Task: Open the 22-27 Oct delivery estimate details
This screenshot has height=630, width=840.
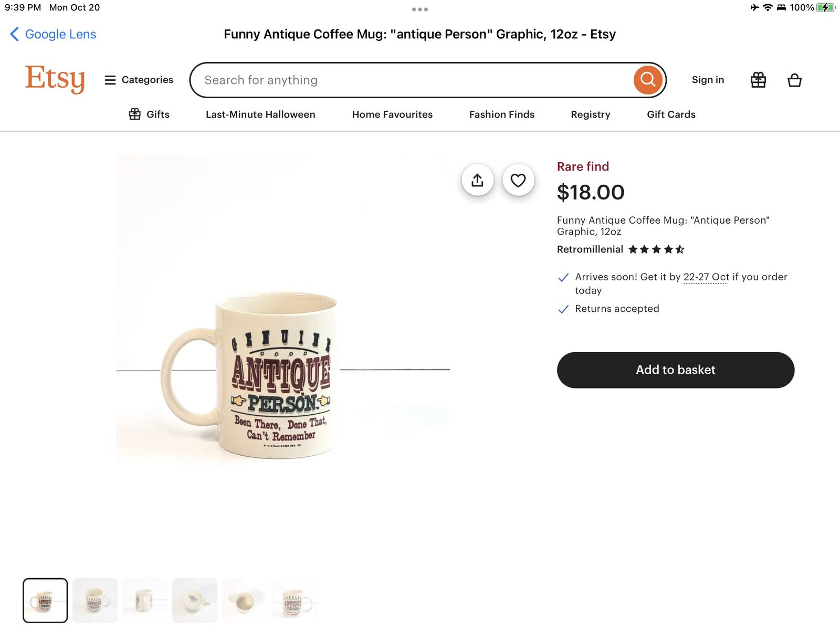Action: pyautogui.click(x=706, y=277)
